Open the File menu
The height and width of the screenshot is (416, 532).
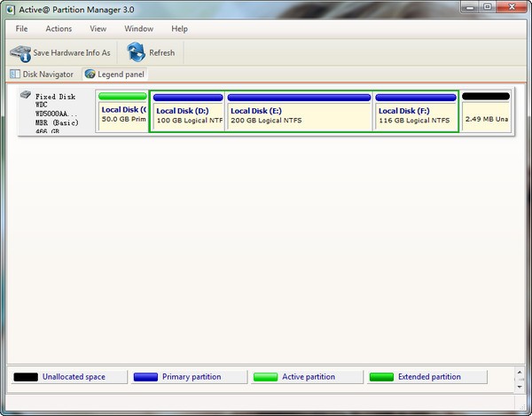pos(21,28)
